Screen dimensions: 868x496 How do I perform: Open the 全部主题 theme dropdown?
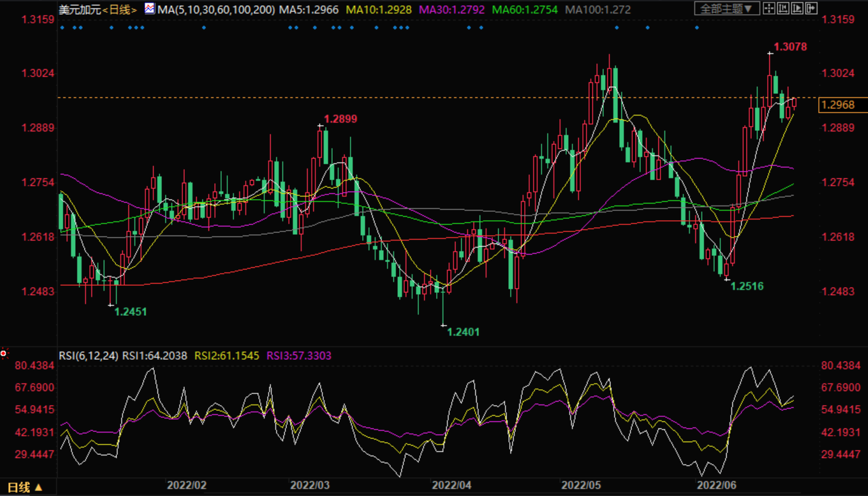(727, 8)
